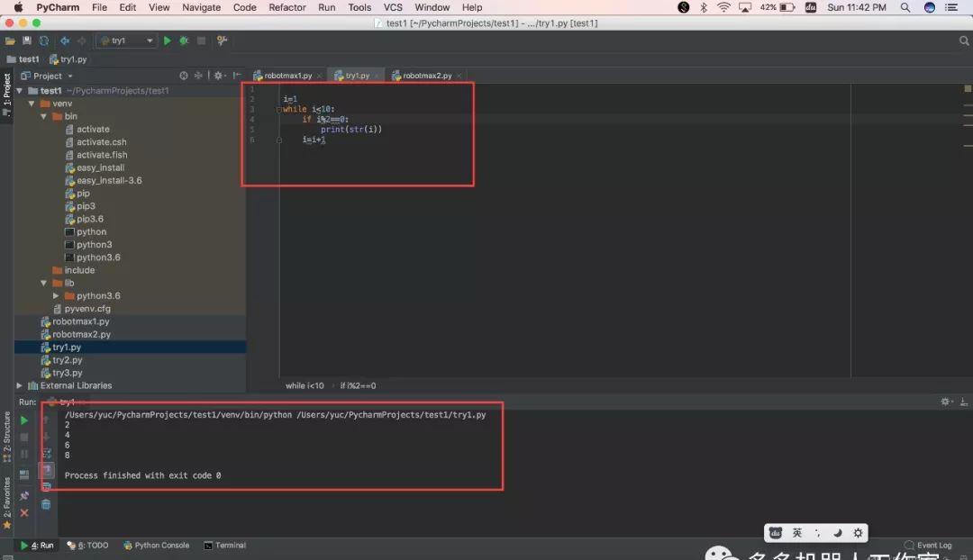The height and width of the screenshot is (560, 973).
Task: Toggle scroll to end in Run console
Action: (x=47, y=470)
